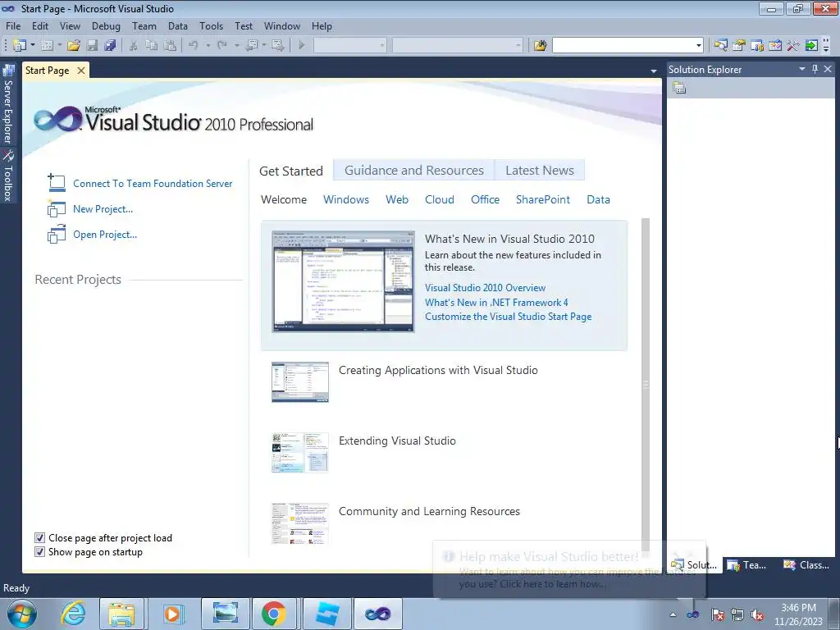
Task: Click the Navigate Forward toolbar icon
Action: (x=277, y=46)
